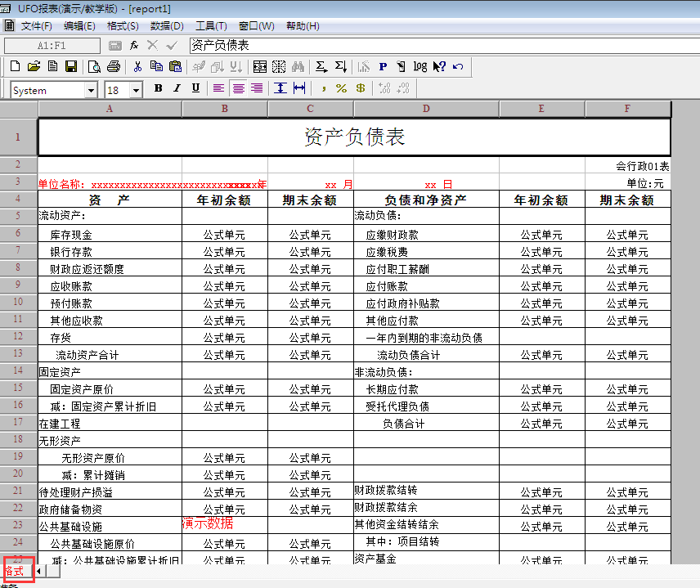The image size is (700, 588).
Task: Click the context Help arrow icon
Action: click(x=439, y=66)
